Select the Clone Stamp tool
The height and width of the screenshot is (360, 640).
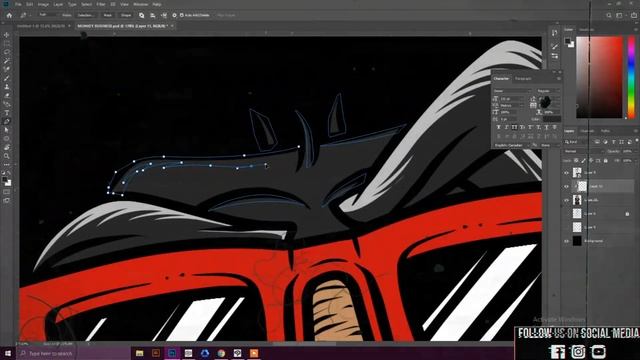(7, 87)
